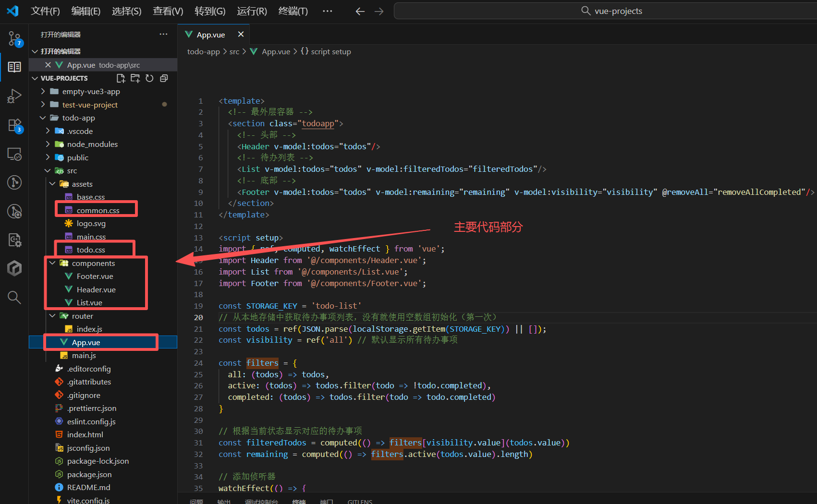Click todo-app in the breadcrumb

click(x=204, y=51)
